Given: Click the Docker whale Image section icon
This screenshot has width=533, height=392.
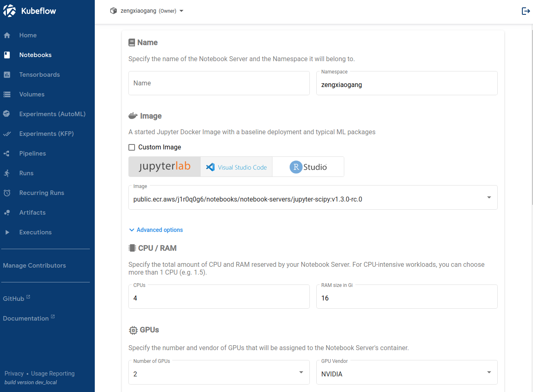Looking at the screenshot, I should pyautogui.click(x=133, y=116).
